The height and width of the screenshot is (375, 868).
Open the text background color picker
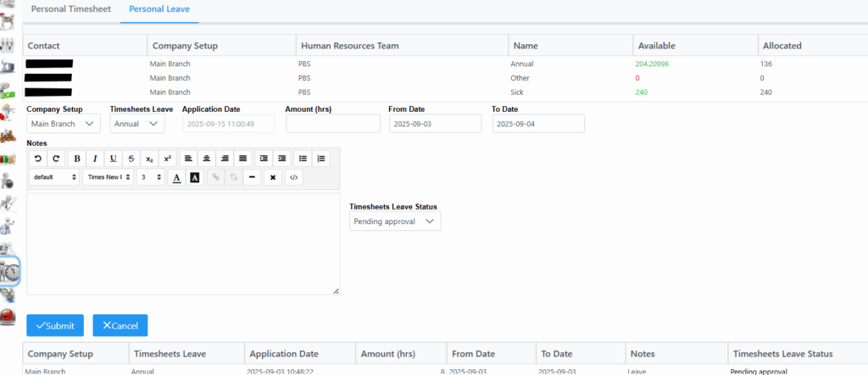[194, 177]
